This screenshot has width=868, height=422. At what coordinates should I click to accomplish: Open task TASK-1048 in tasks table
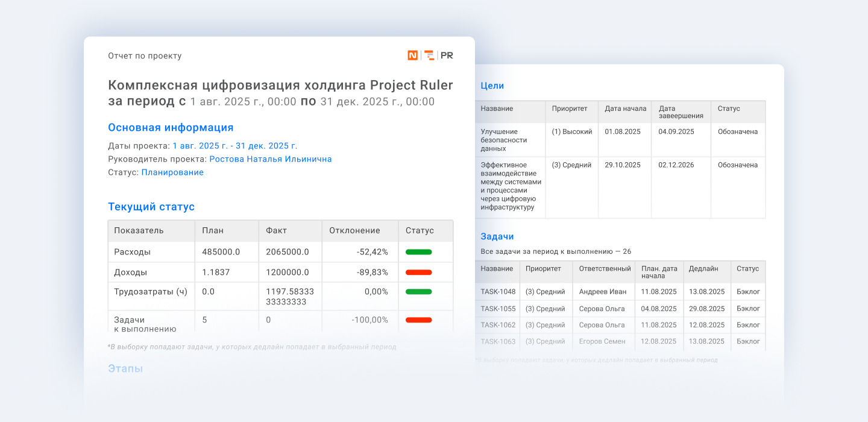[498, 292]
